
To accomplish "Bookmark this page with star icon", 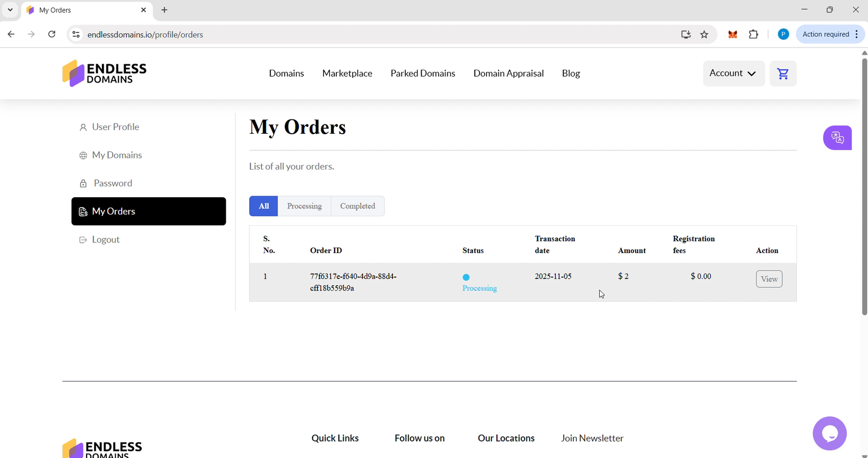I will tap(704, 34).
